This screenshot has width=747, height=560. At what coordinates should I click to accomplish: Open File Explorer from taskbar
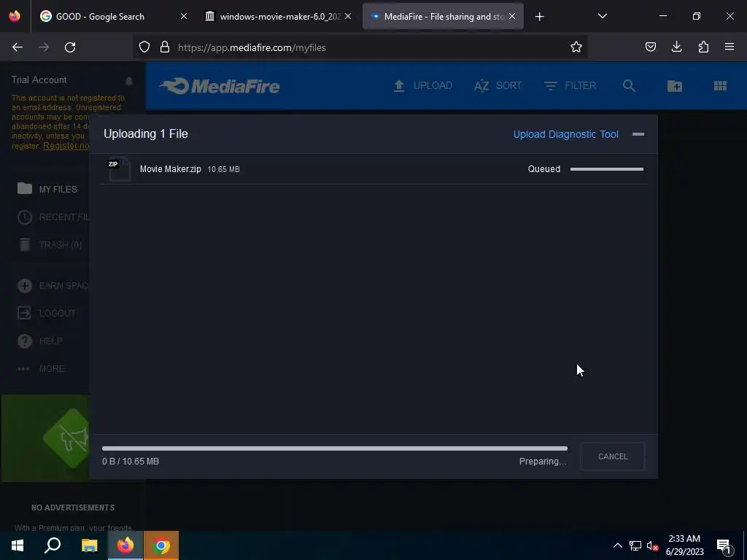pyautogui.click(x=89, y=545)
